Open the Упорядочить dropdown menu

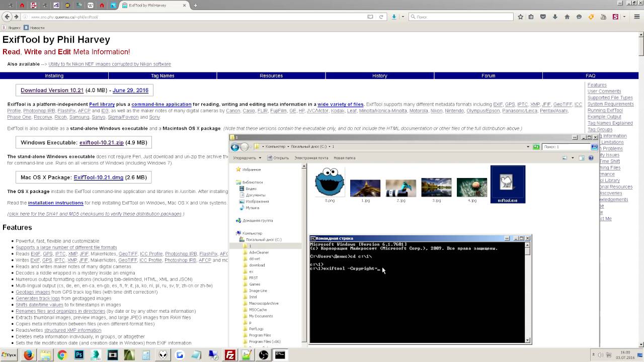click(247, 158)
